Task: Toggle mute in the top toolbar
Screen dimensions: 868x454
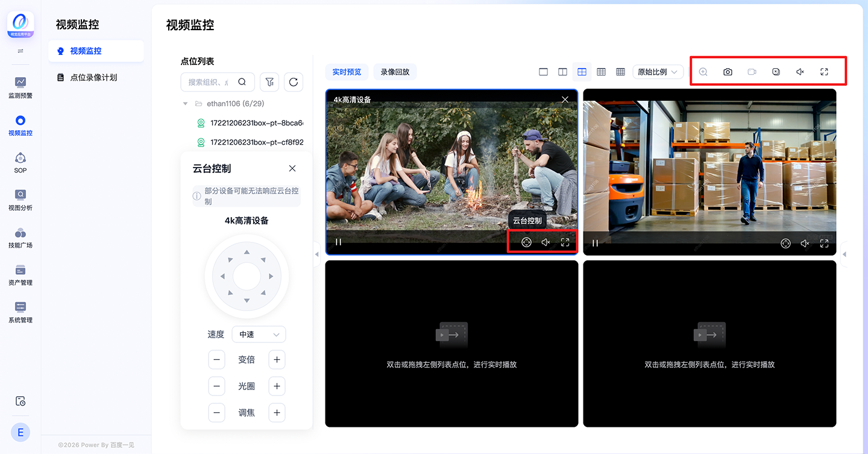Action: [800, 72]
